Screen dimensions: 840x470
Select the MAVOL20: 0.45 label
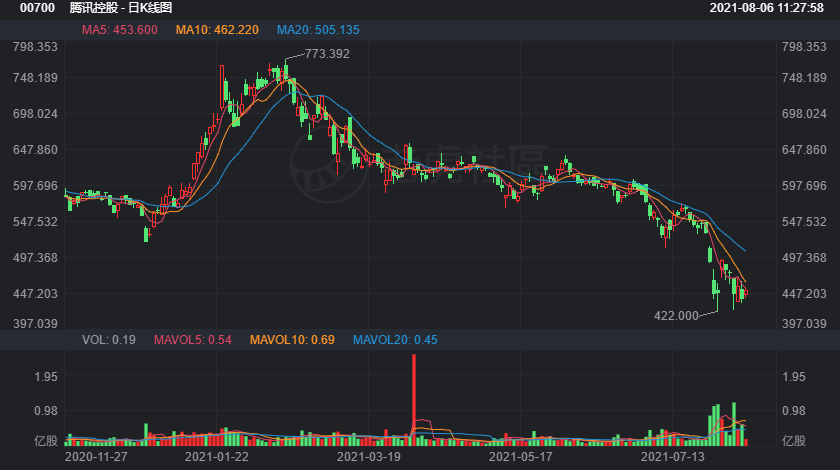395,340
